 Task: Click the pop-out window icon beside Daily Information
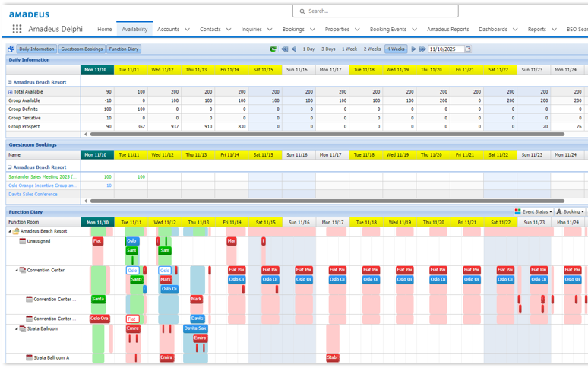[11, 49]
